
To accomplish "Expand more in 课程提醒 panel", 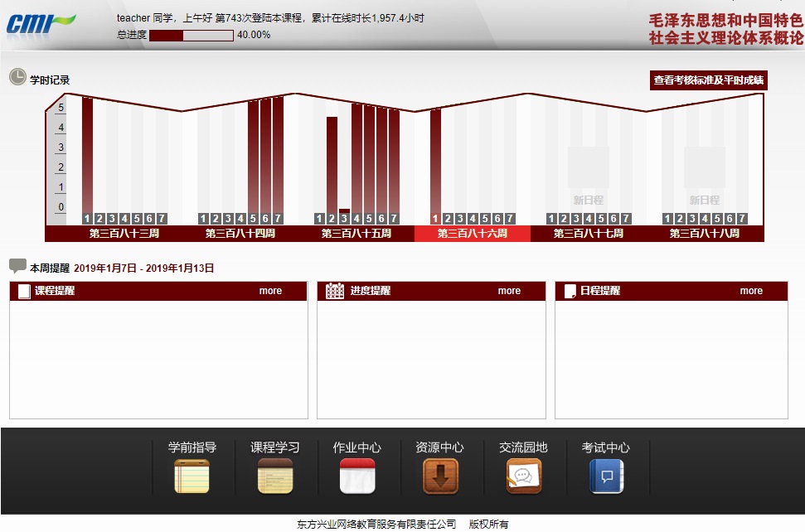I will [x=270, y=291].
